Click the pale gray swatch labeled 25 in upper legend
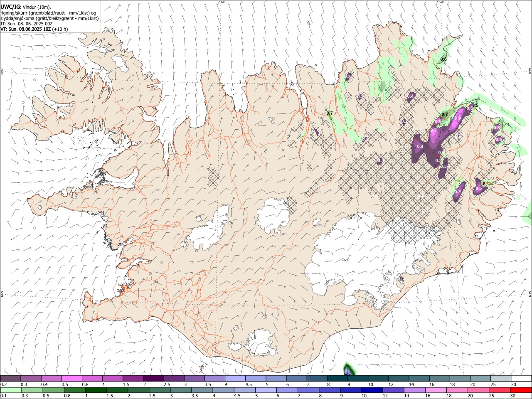 click(501, 378)
